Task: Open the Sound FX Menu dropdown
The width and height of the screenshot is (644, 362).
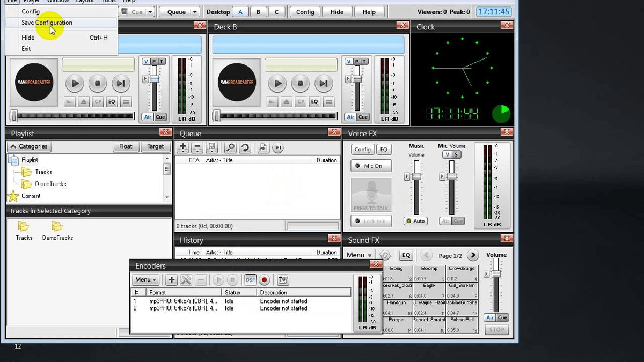Action: 359,255
